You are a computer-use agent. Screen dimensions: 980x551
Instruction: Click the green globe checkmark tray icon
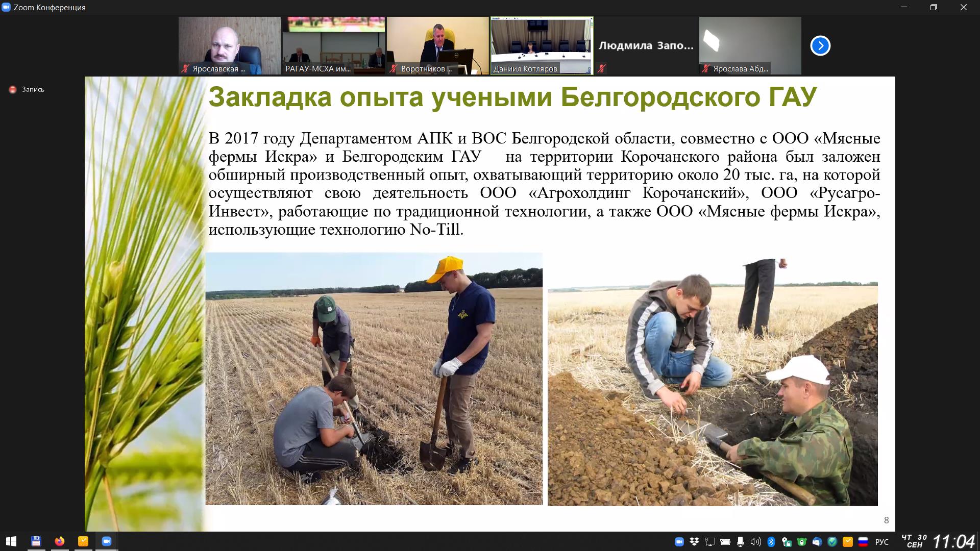pyautogui.click(x=832, y=542)
